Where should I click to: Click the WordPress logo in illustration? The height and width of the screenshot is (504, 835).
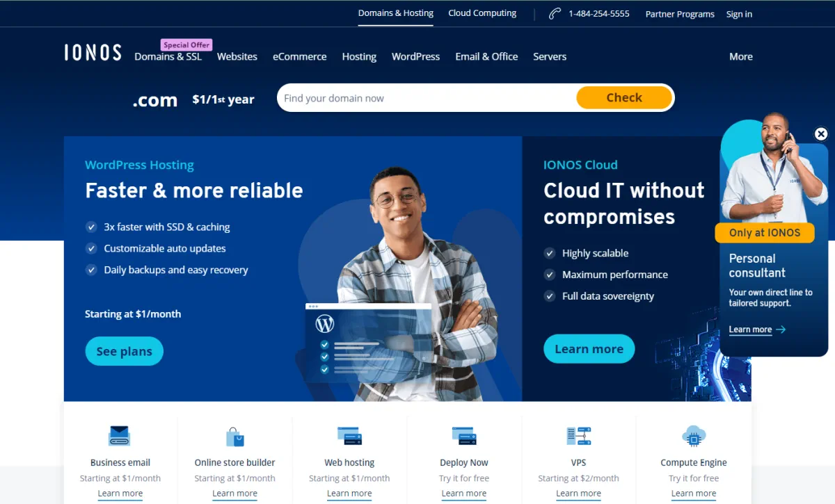325,324
